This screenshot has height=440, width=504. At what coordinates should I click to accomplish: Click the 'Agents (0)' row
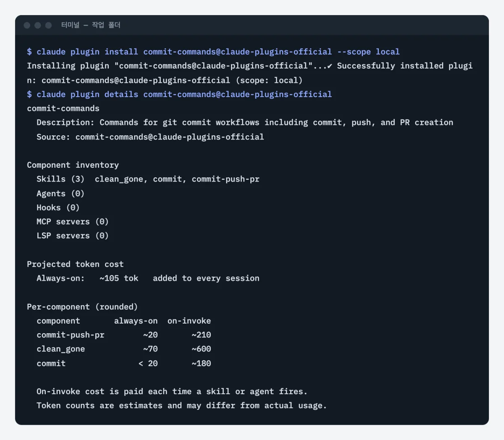point(60,194)
